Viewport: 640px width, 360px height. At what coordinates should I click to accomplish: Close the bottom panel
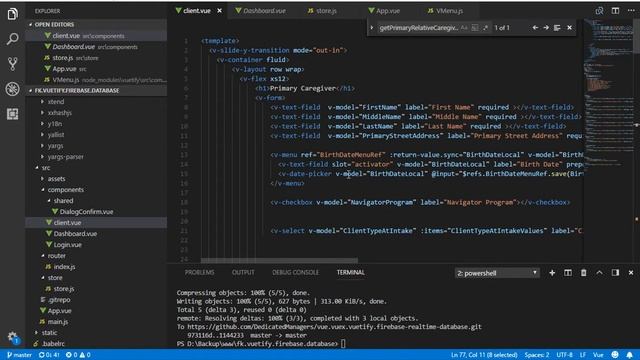631,273
